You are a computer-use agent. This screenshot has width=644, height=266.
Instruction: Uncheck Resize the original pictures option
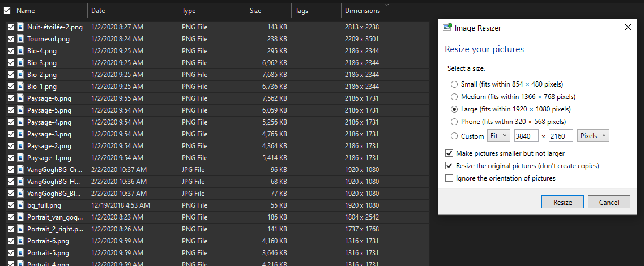[449, 166]
